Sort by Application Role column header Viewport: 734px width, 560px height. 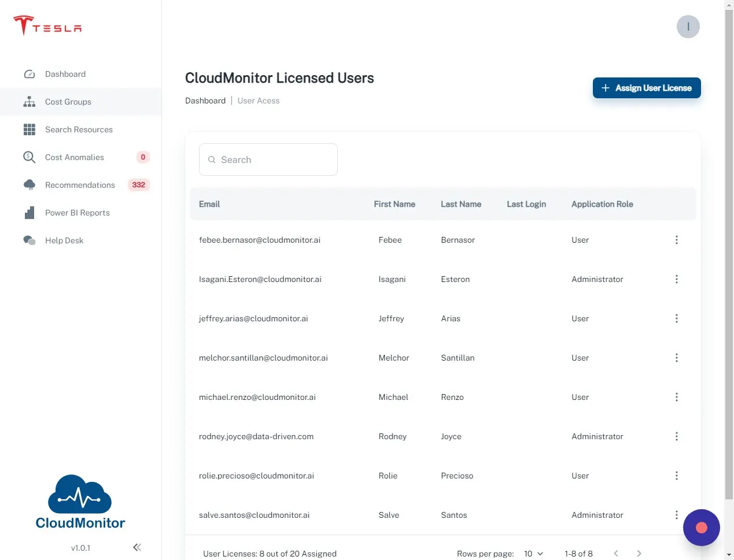(x=602, y=204)
